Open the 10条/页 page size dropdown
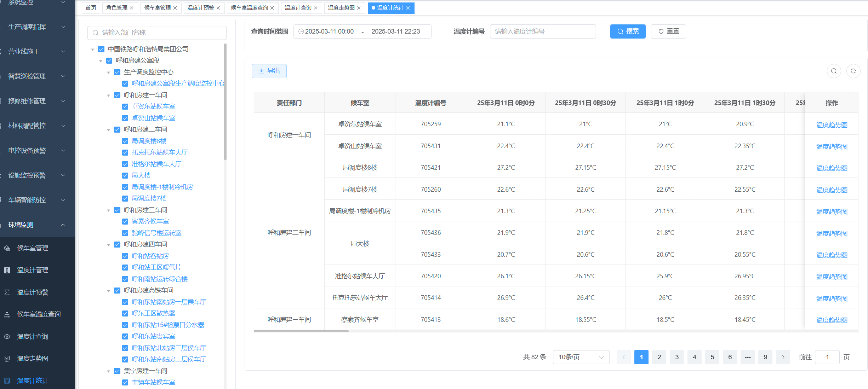 click(581, 357)
